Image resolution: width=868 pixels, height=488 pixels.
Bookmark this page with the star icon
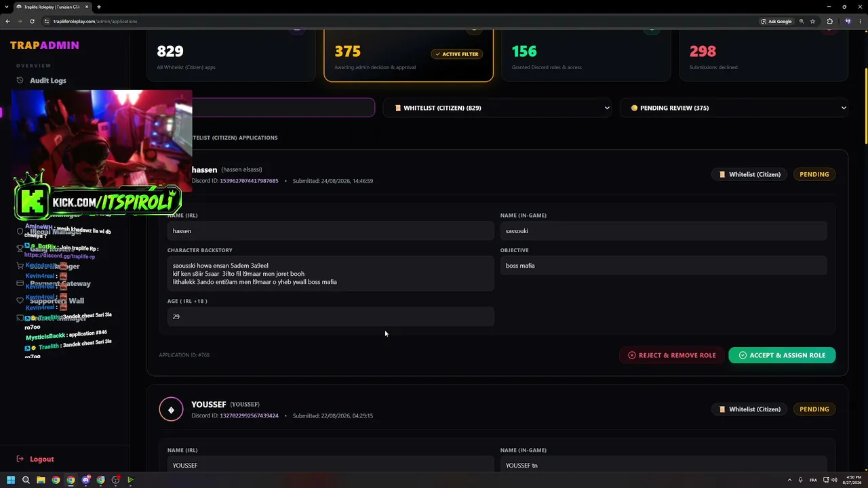point(812,21)
